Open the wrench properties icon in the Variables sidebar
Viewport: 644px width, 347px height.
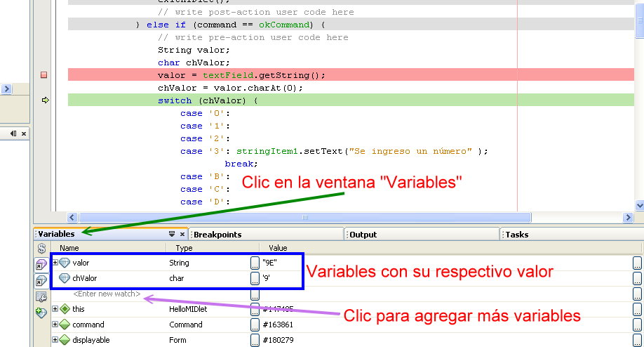click(x=41, y=296)
